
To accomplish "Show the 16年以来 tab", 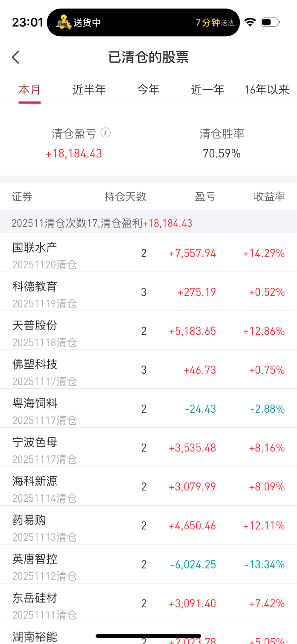I will (267, 90).
